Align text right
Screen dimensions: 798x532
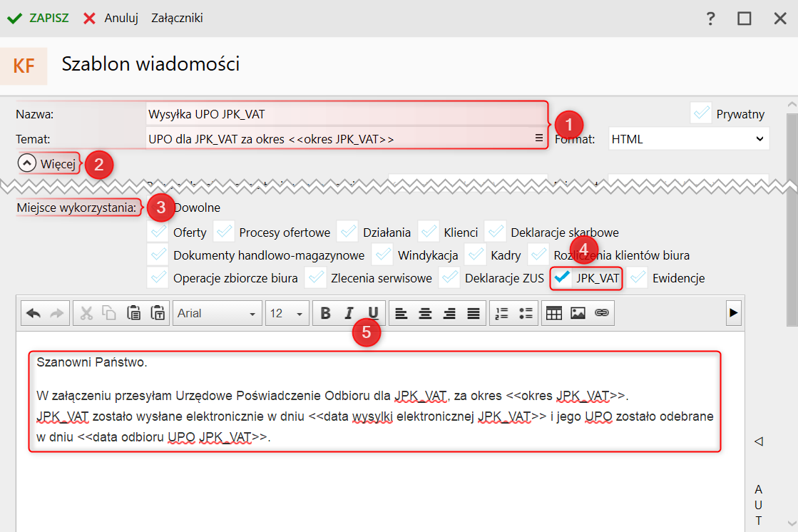coord(449,313)
